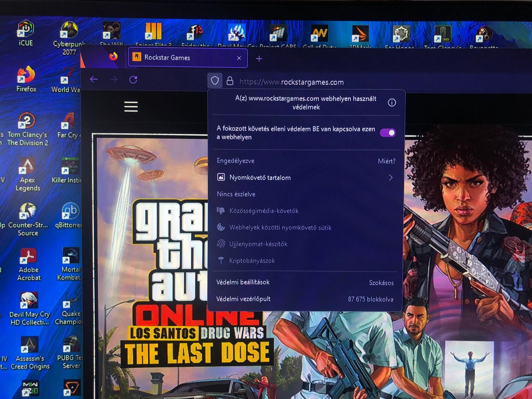Open Védelmi beállítások protection settings
Viewport: 532px width, 399px height.
pyautogui.click(x=243, y=282)
